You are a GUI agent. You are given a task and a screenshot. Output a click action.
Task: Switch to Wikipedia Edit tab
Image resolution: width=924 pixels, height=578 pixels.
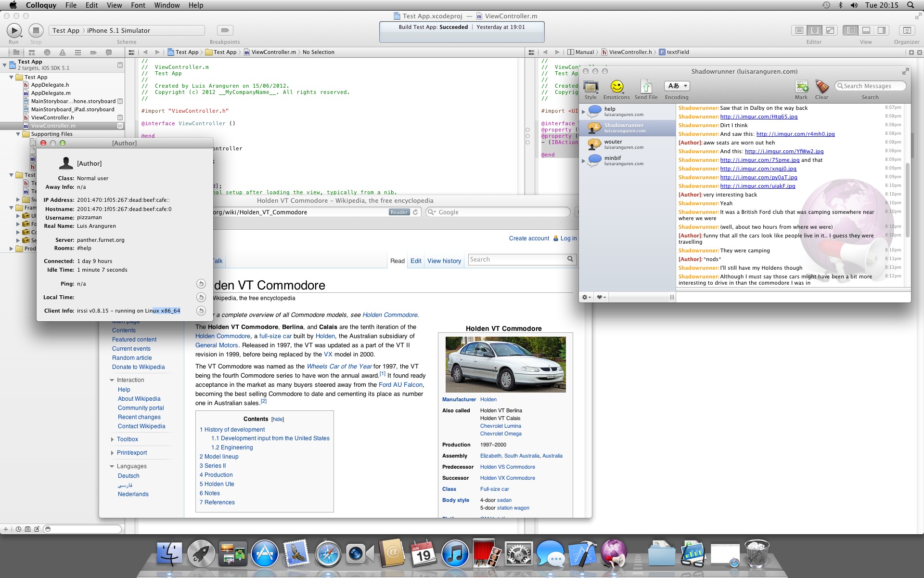[x=416, y=261]
